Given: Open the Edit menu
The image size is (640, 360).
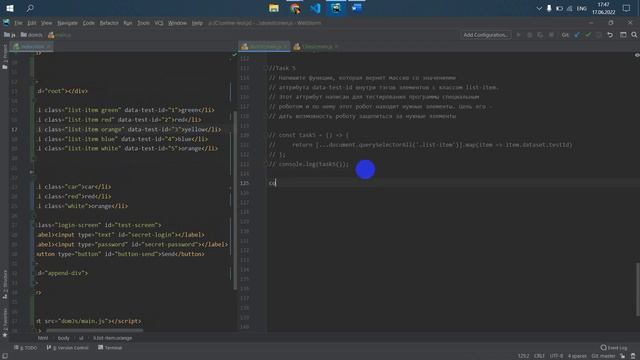Looking at the screenshot, I should [x=32, y=23].
